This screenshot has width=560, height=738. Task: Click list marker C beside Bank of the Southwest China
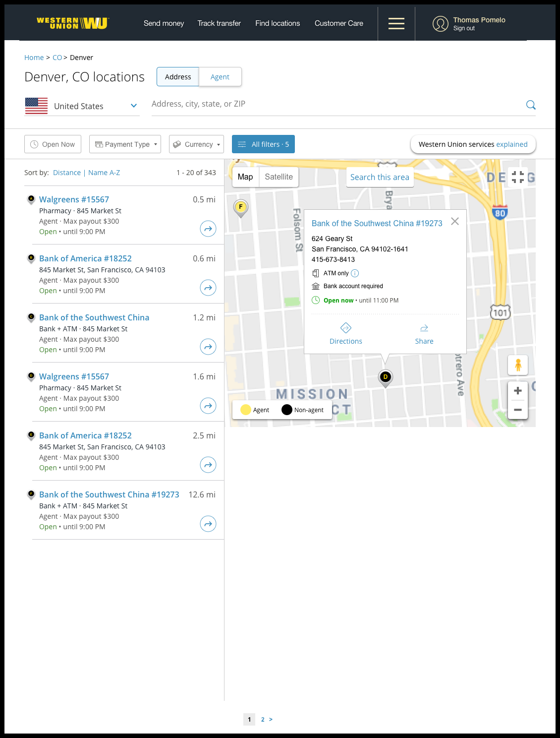[31, 317]
